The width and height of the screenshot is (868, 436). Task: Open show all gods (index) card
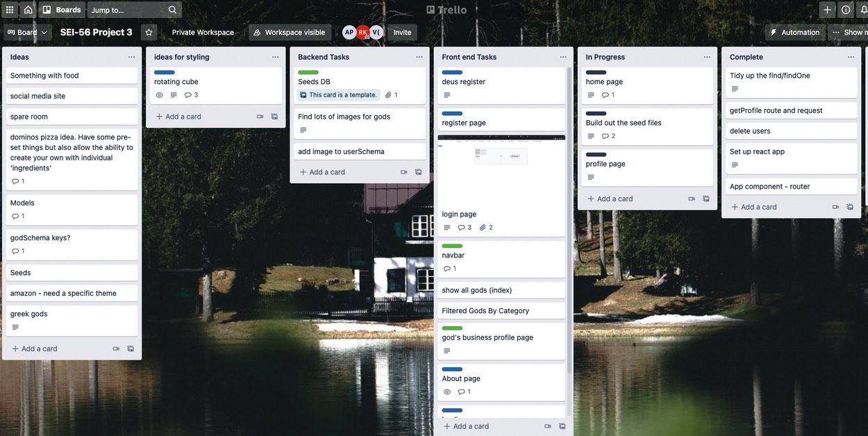pyautogui.click(x=501, y=290)
